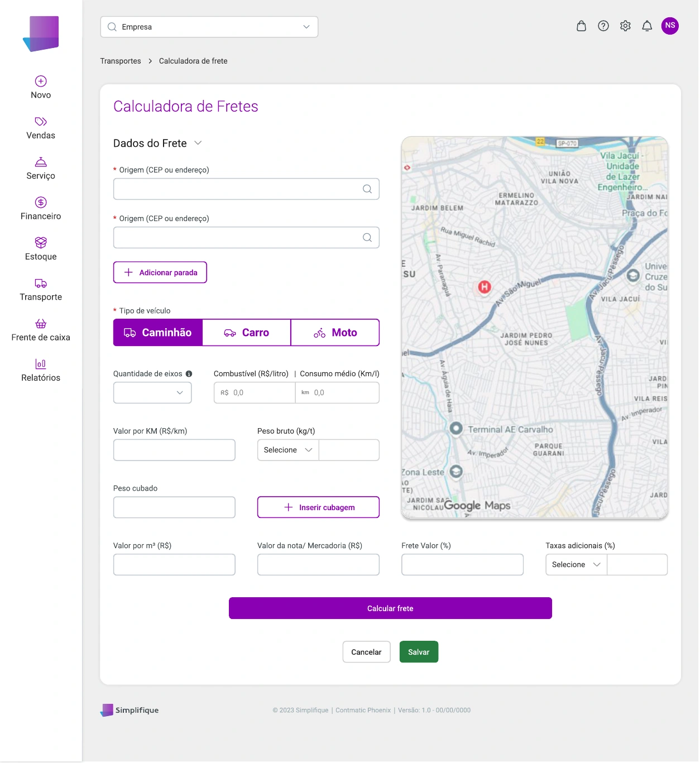Open Frente de caixa
Image resolution: width=700 pixels, height=763 pixels.
[x=41, y=330]
